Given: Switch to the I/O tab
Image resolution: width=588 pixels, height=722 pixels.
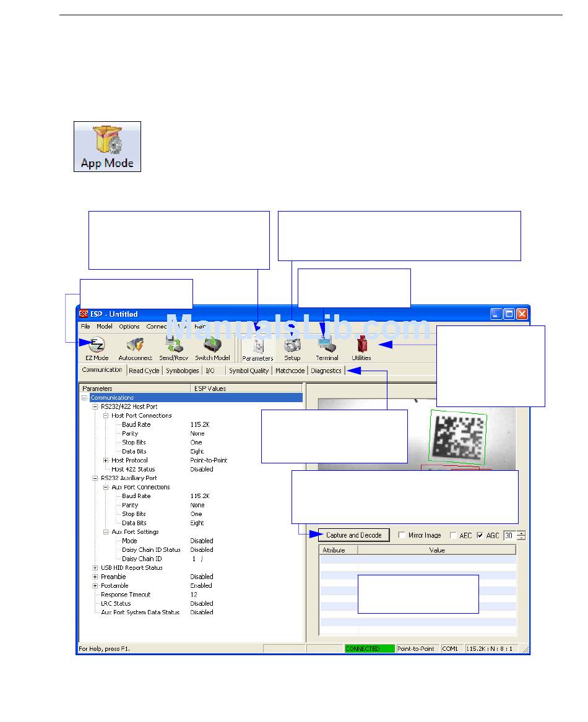Looking at the screenshot, I should [210, 371].
